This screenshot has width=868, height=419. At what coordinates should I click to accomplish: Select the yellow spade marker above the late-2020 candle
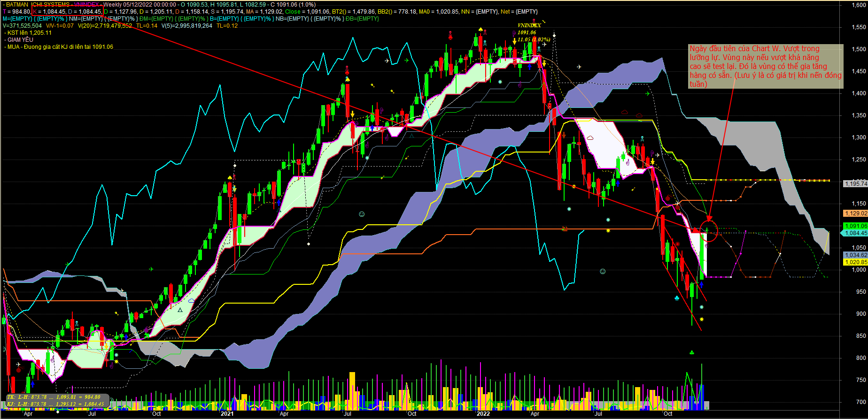[229, 177]
